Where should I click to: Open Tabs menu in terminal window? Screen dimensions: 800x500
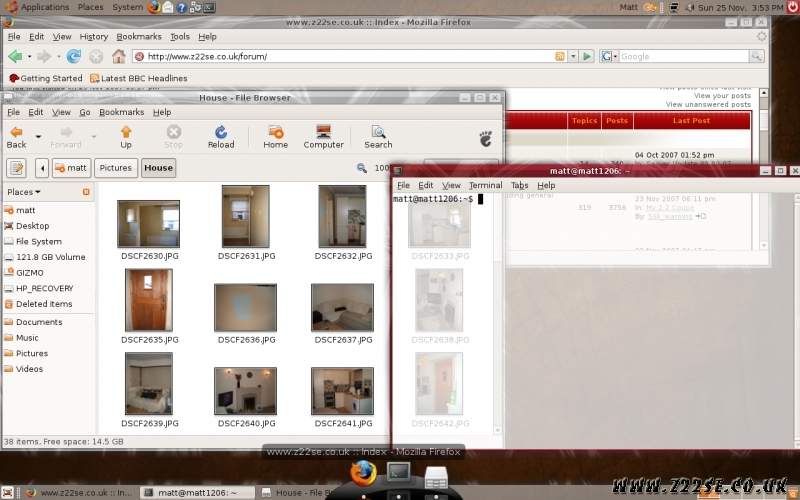coord(519,185)
